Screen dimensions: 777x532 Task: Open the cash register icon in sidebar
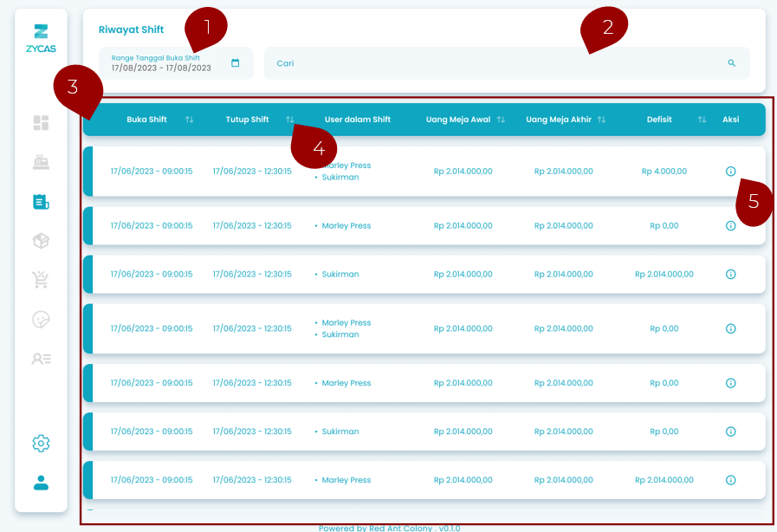tap(41, 162)
